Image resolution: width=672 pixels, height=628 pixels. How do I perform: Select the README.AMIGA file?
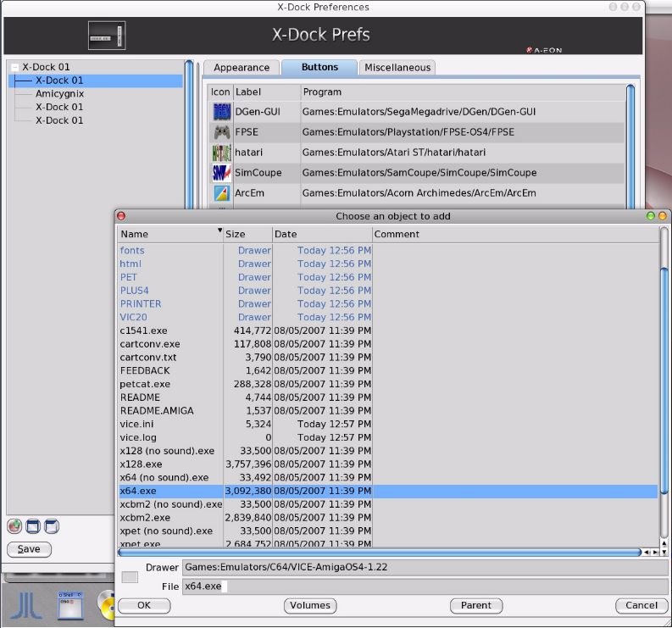point(157,411)
